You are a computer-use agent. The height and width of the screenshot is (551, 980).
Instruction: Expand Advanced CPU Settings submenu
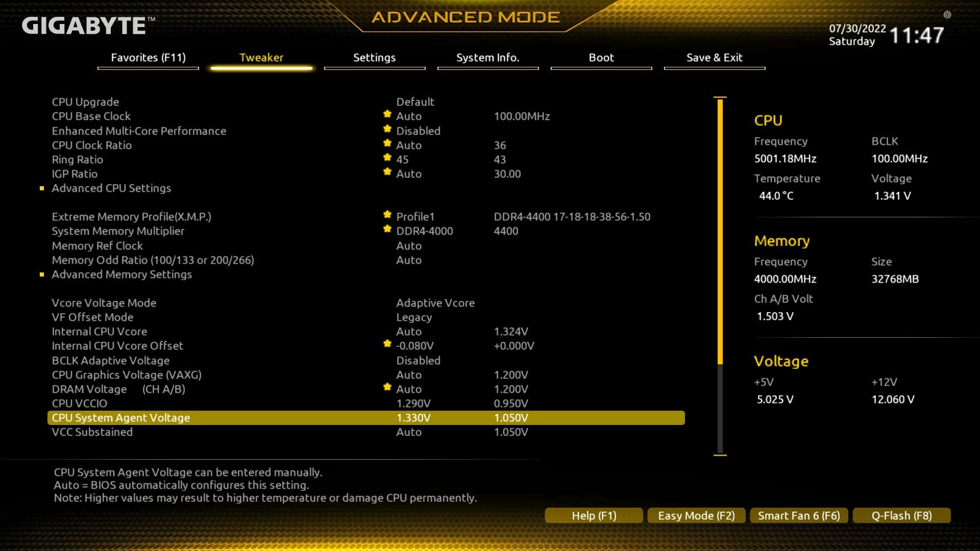pos(111,188)
